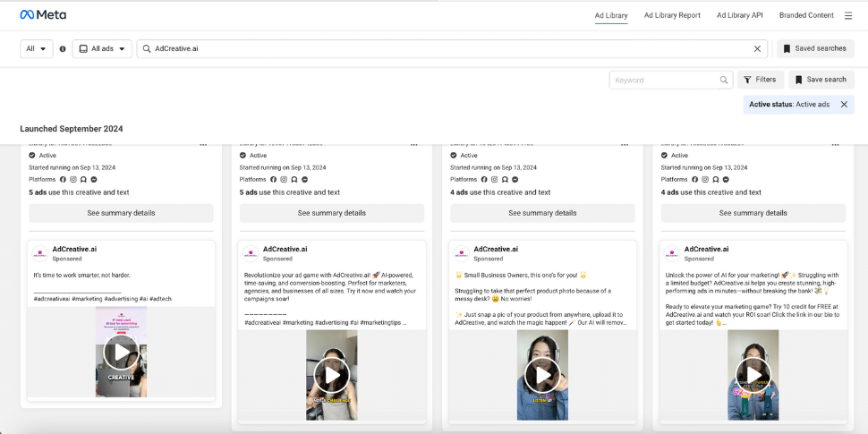Click Messenger platform icon on fourth ad card
868x434 pixels.
point(727,179)
